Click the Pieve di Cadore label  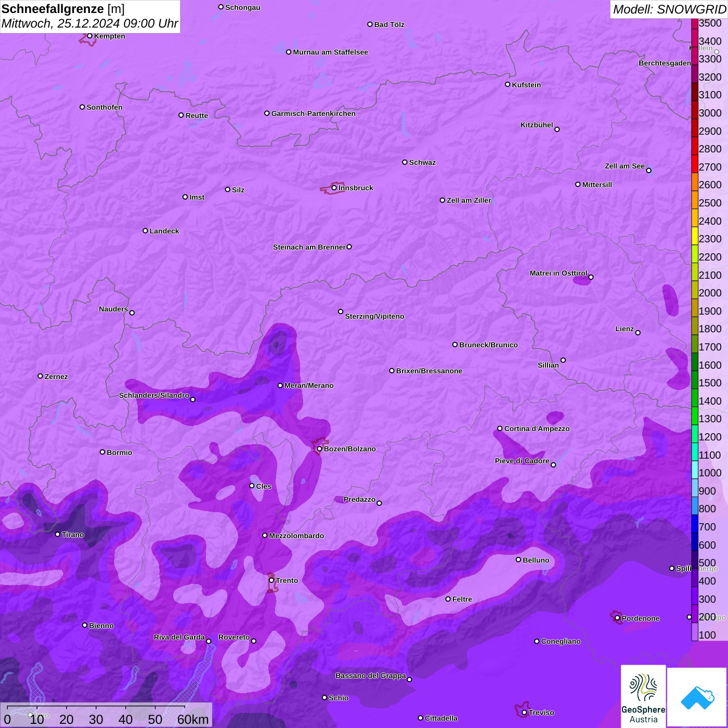[522, 461]
